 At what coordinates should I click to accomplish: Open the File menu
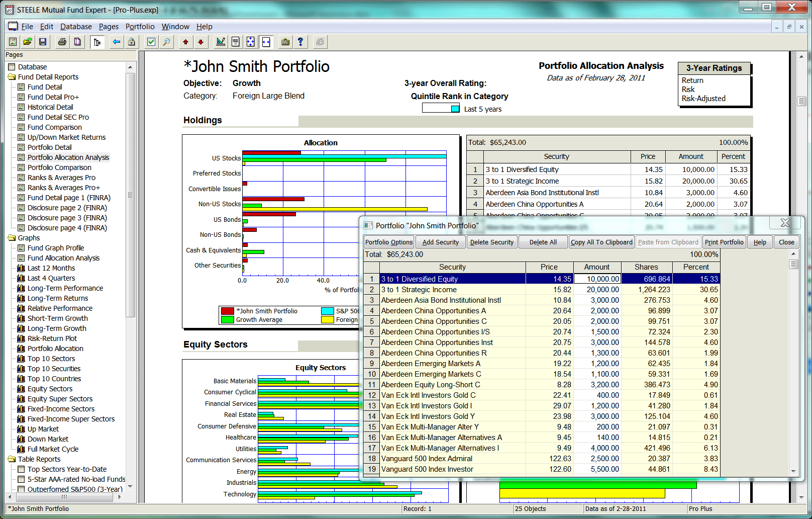coord(27,27)
